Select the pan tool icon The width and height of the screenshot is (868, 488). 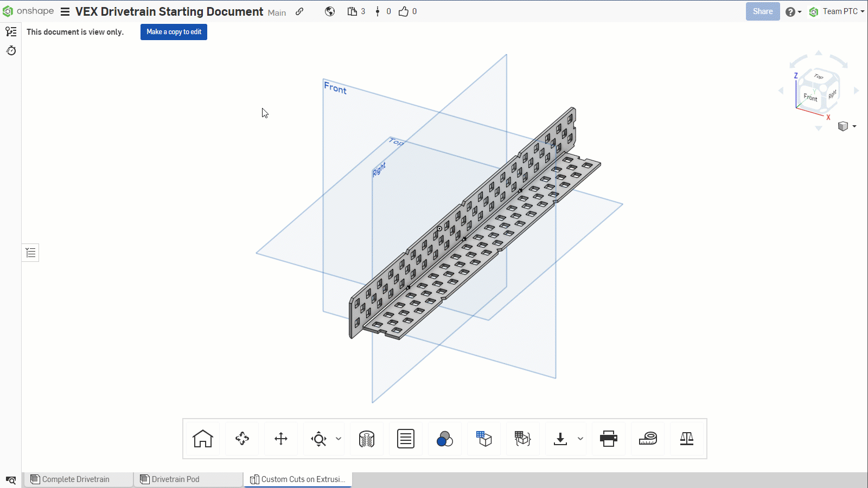click(x=280, y=439)
